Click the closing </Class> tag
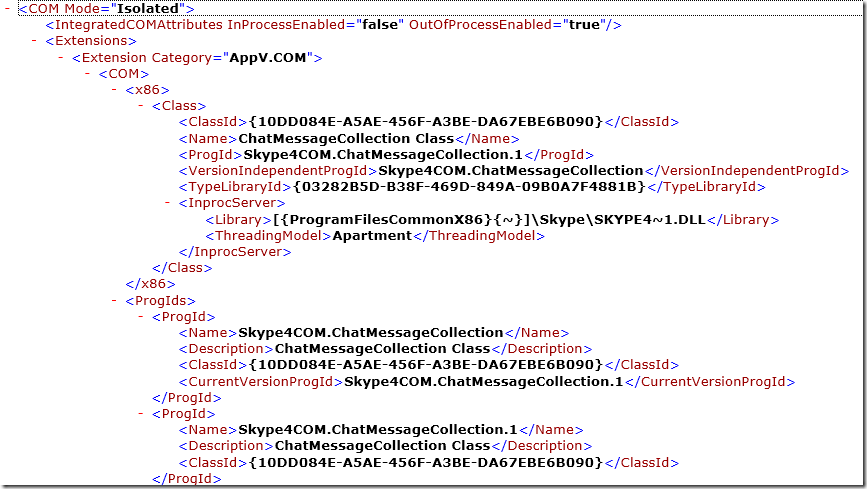 pos(182,268)
